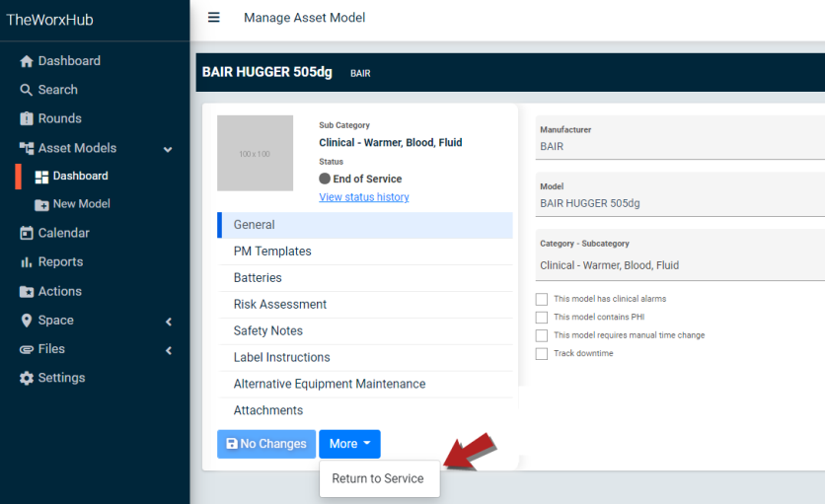Click the Space location pin icon
Screen dimensions: 825x504
click(x=27, y=321)
